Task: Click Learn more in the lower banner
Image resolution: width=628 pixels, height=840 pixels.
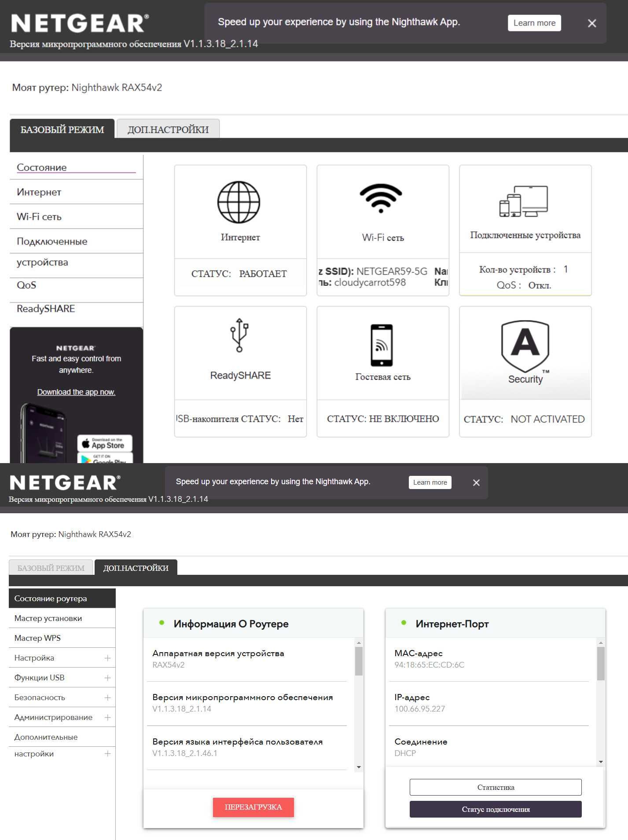Action: pos(430,482)
